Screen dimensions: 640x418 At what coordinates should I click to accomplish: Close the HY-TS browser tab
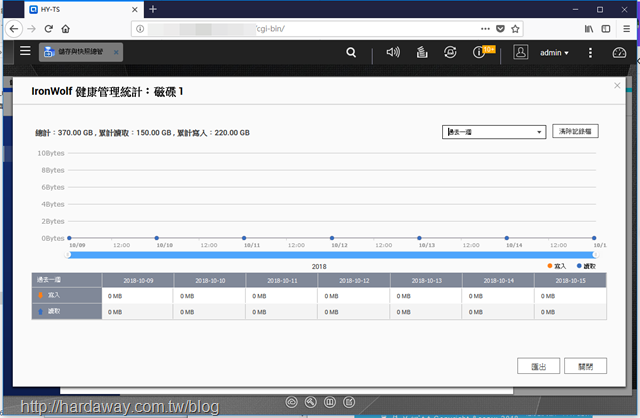pyautogui.click(x=135, y=9)
